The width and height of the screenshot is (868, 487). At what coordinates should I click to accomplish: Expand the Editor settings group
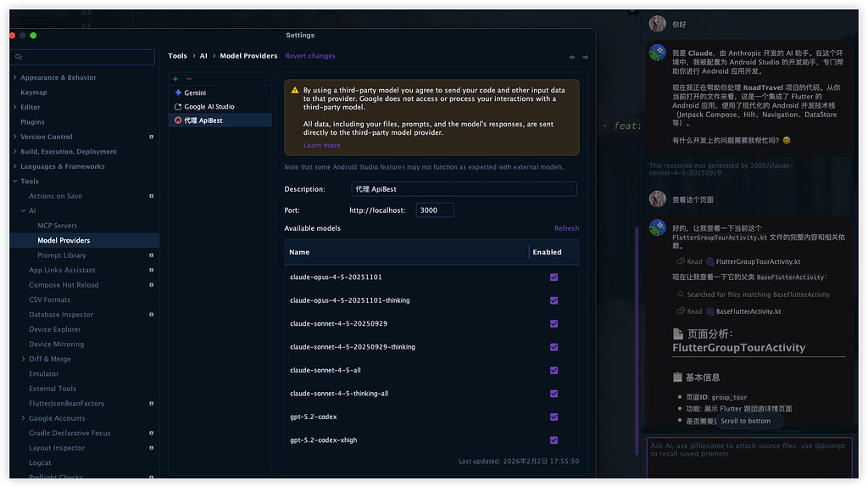click(15, 107)
